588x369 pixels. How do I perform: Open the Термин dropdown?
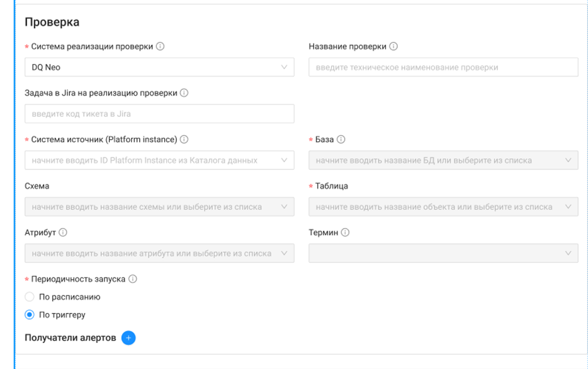tap(443, 253)
